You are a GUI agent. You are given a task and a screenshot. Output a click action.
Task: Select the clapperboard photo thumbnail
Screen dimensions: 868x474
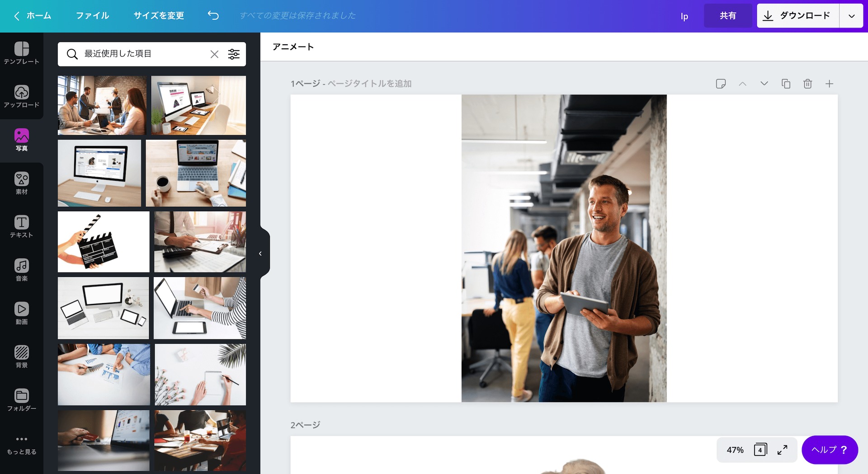[103, 241]
